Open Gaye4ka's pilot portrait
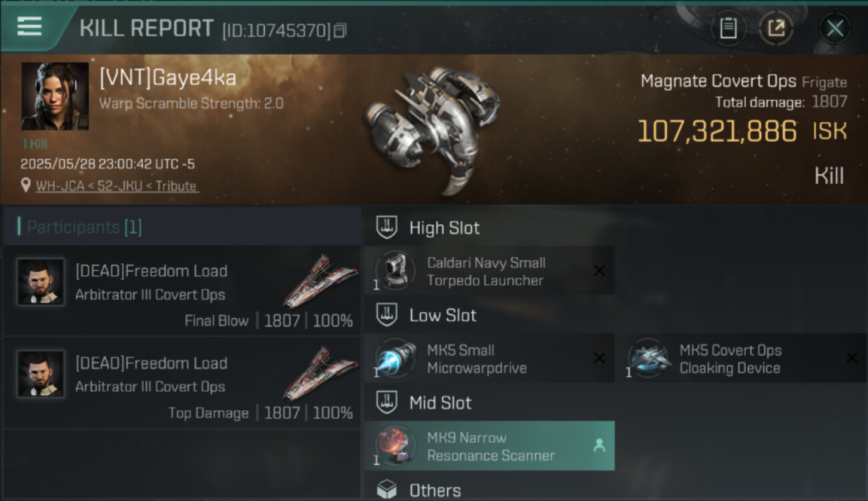Screen dimensions: 868x501 pos(55,96)
